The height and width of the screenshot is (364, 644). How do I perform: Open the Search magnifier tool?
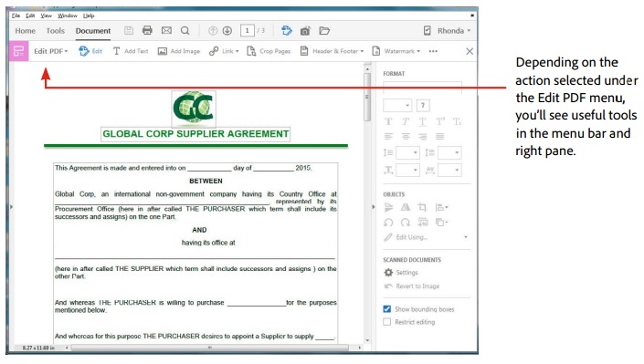(185, 31)
